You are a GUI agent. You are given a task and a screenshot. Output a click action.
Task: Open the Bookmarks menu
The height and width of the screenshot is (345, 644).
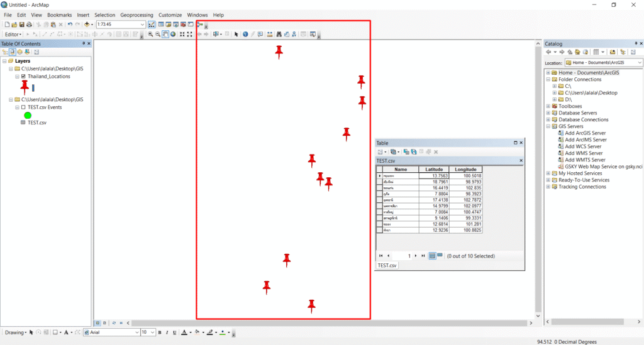(x=60, y=15)
